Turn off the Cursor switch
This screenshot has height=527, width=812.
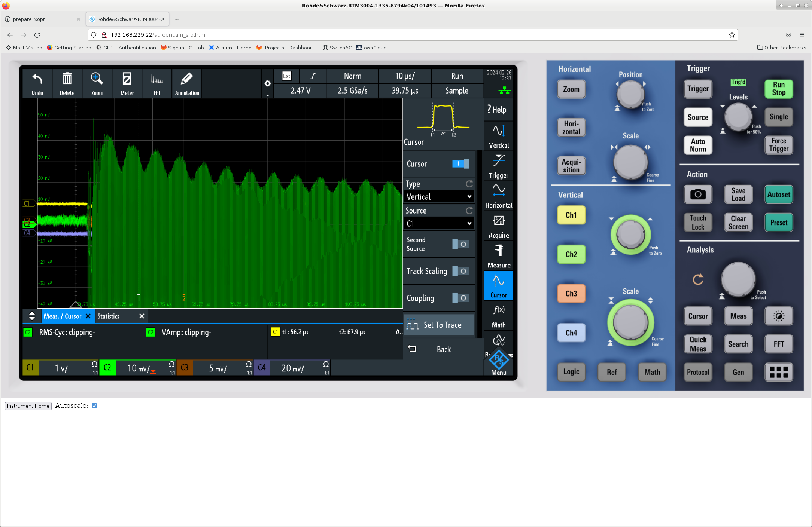pos(460,163)
